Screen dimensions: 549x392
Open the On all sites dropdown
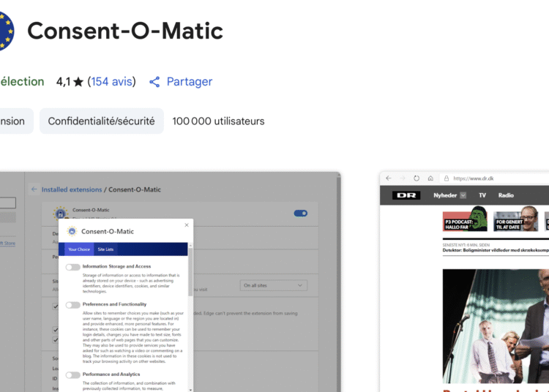point(274,285)
